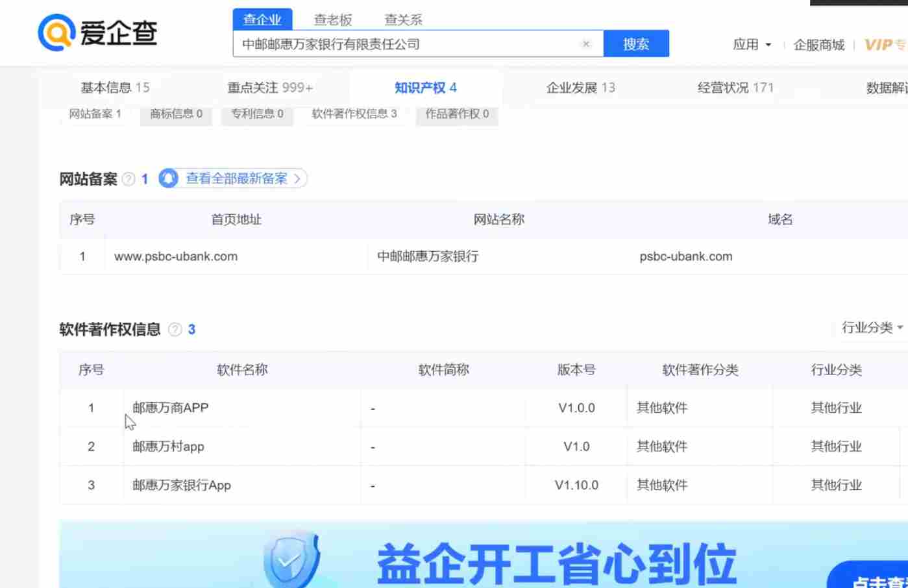Screen dimensions: 908x588
Task: Select the 商标信息 sub-tab
Action: tap(176, 114)
